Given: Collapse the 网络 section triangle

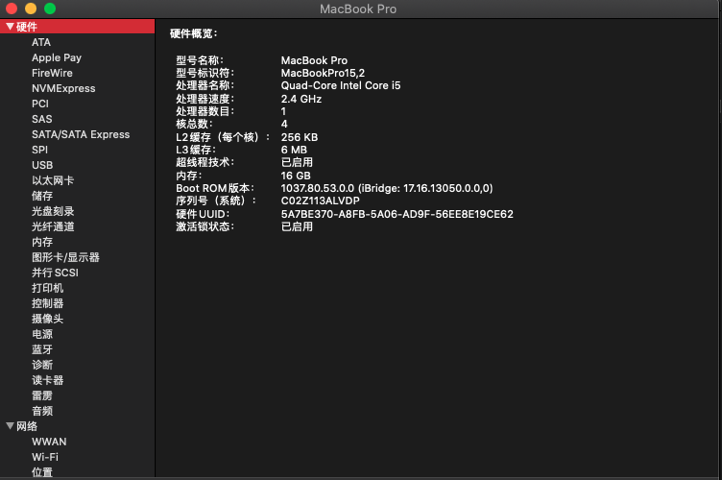Looking at the screenshot, I should pos(10,426).
